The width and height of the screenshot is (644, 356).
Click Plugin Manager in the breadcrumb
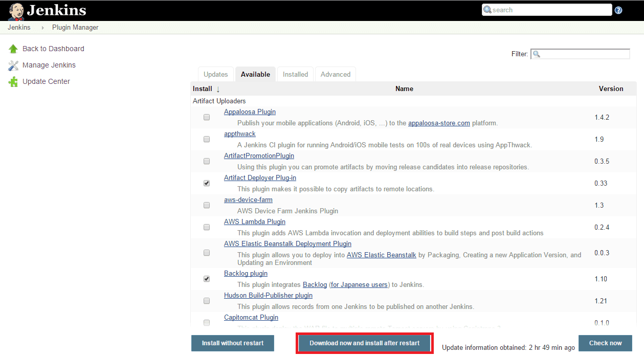coord(75,28)
